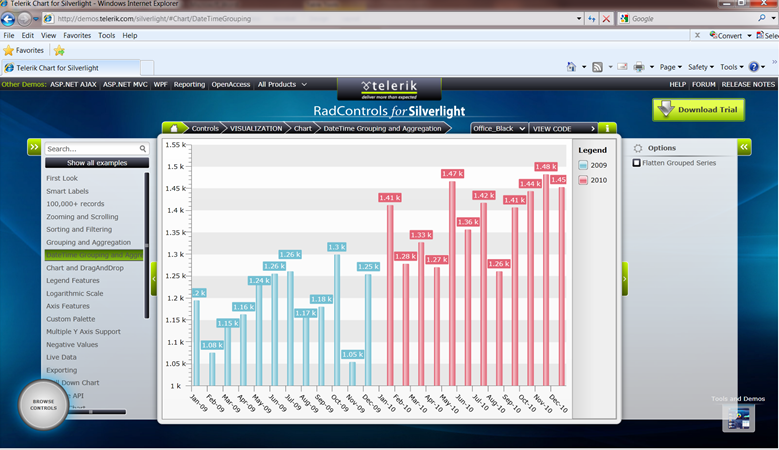This screenshot has height=450, width=779.
Task: Click the blue Help question mark icon
Action: coord(754,67)
